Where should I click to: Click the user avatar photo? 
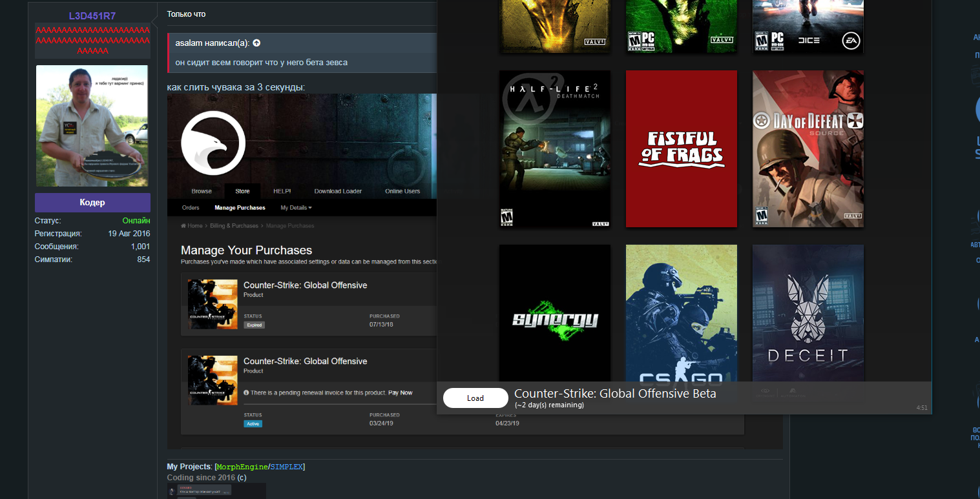click(x=92, y=125)
